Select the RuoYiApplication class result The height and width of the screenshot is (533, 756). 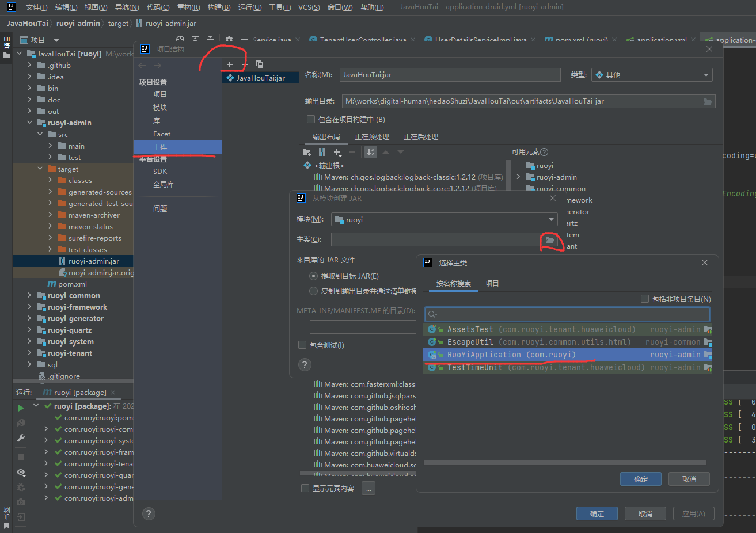pos(567,355)
